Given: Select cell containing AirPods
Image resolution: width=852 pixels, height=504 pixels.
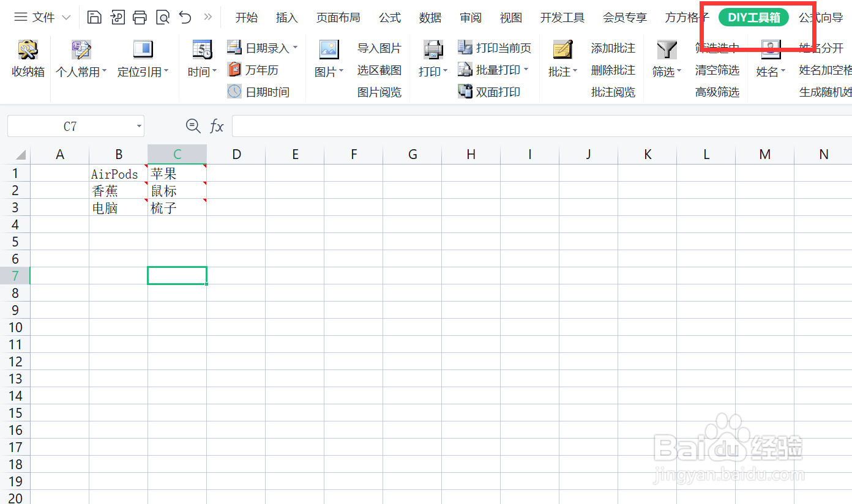Looking at the screenshot, I should (118, 173).
